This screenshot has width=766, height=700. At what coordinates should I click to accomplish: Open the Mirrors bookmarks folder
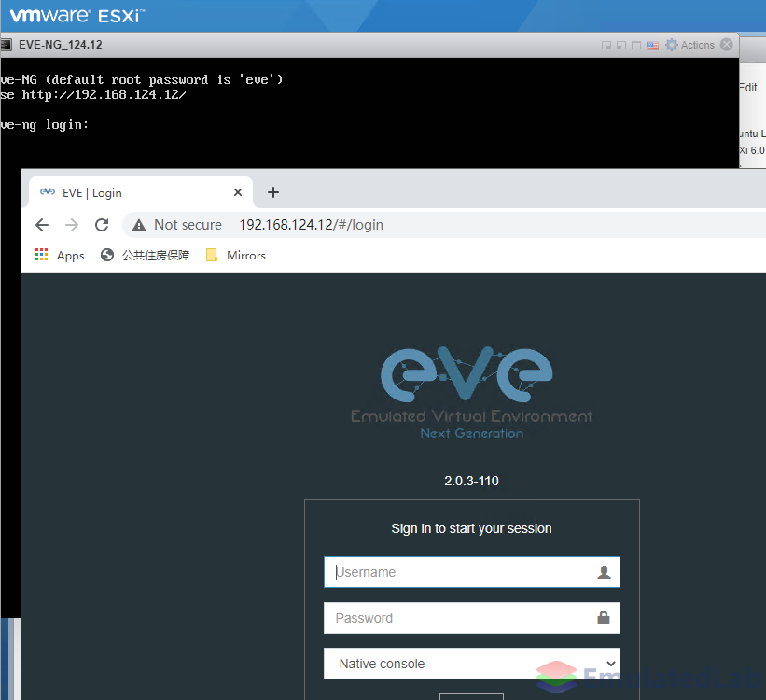coord(236,255)
